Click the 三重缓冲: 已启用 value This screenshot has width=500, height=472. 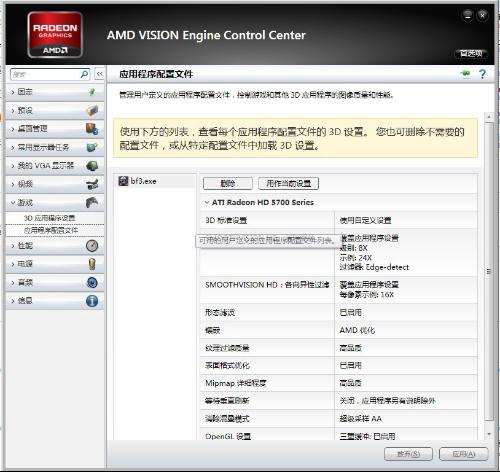click(367, 436)
